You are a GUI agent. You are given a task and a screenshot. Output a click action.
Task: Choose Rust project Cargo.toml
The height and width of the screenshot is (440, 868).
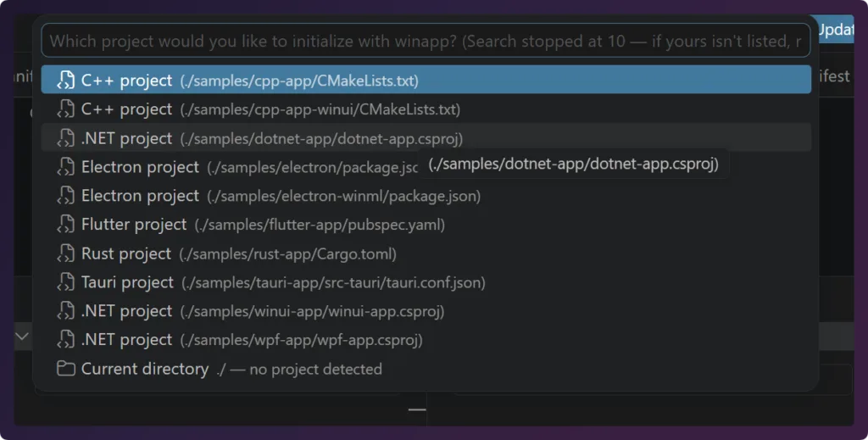point(426,253)
